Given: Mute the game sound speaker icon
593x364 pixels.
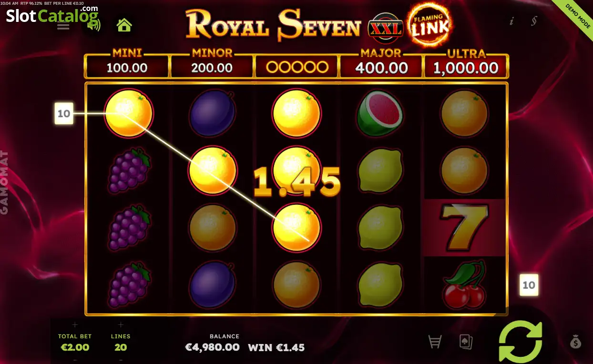Looking at the screenshot, I should pos(94,25).
